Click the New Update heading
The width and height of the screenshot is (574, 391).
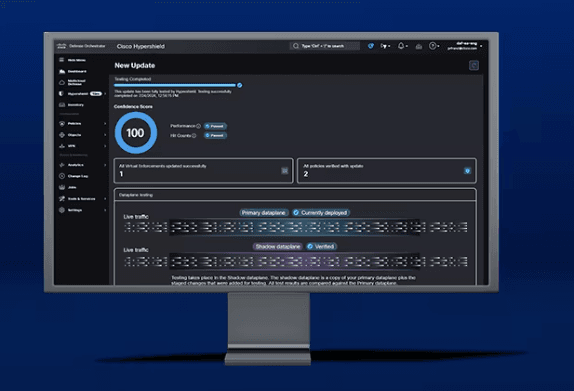pyautogui.click(x=135, y=66)
